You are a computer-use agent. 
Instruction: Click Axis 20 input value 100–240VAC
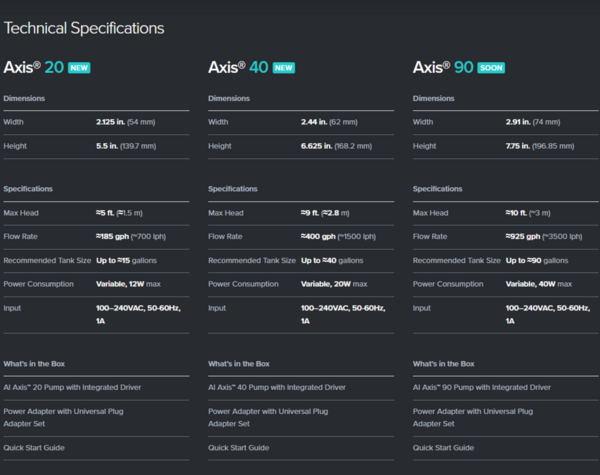(x=138, y=314)
